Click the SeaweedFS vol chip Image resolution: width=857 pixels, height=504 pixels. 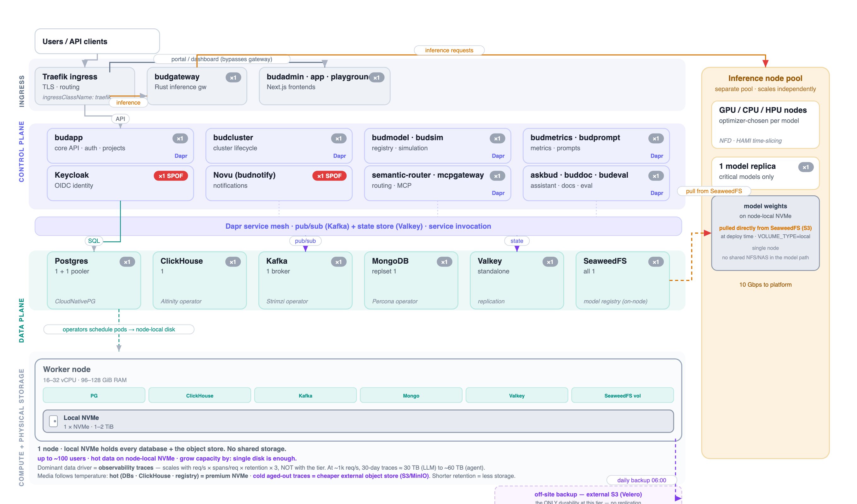coord(623,395)
